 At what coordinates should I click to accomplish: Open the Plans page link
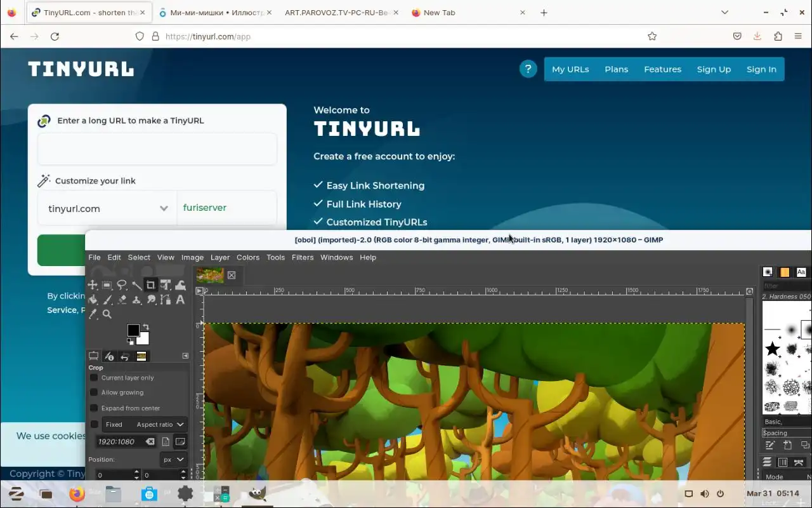[616, 69]
